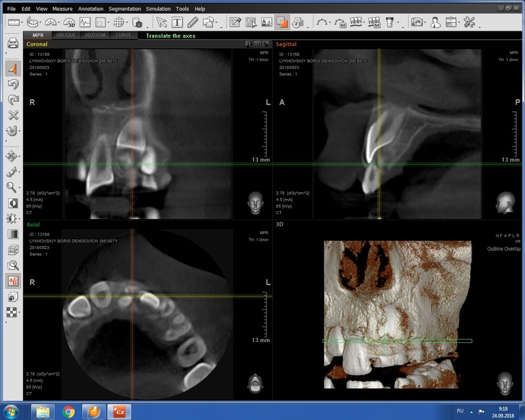Click the head orientation icon in 3D view

[505, 380]
